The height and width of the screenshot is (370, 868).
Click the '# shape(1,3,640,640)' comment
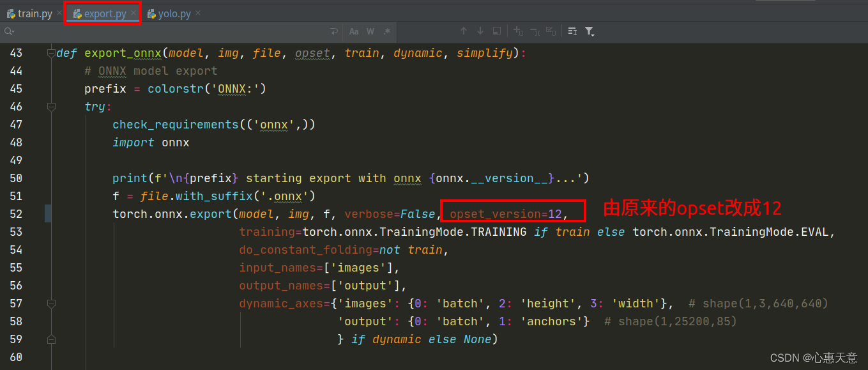(758, 304)
